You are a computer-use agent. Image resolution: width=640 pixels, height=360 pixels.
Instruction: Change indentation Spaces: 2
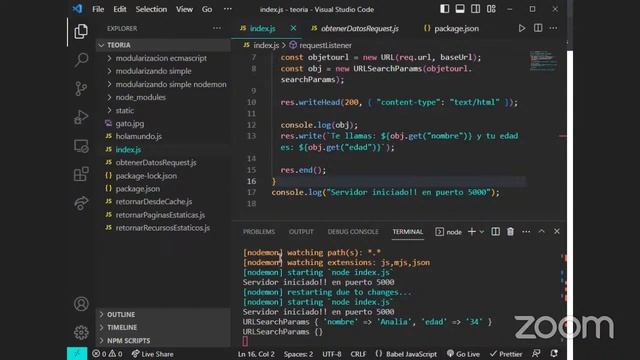(x=298, y=354)
